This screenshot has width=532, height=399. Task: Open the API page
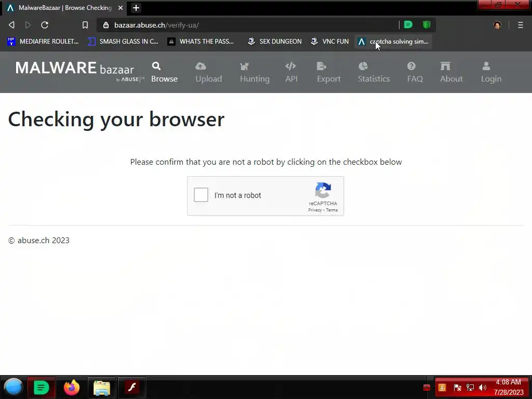pos(291,72)
